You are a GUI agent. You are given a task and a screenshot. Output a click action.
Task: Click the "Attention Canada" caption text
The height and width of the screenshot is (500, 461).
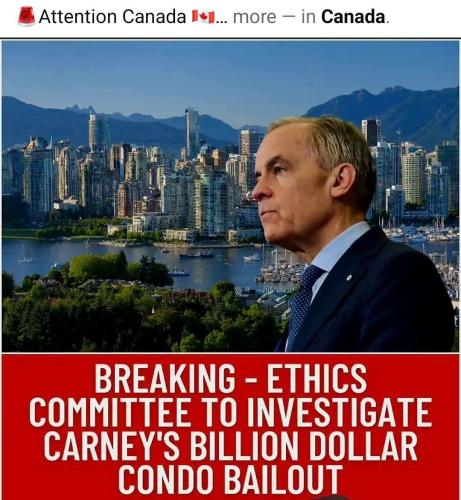112,16
